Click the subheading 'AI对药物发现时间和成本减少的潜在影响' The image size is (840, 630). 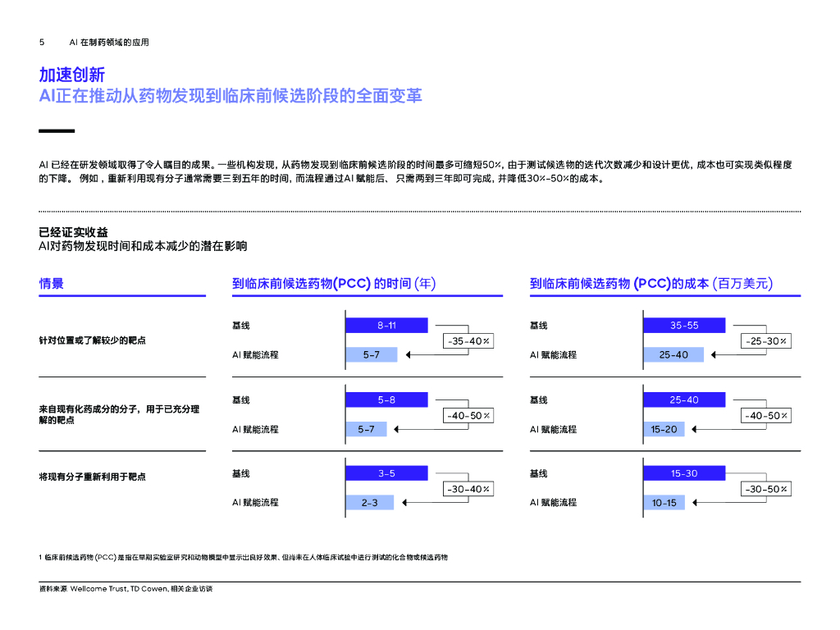tap(143, 246)
